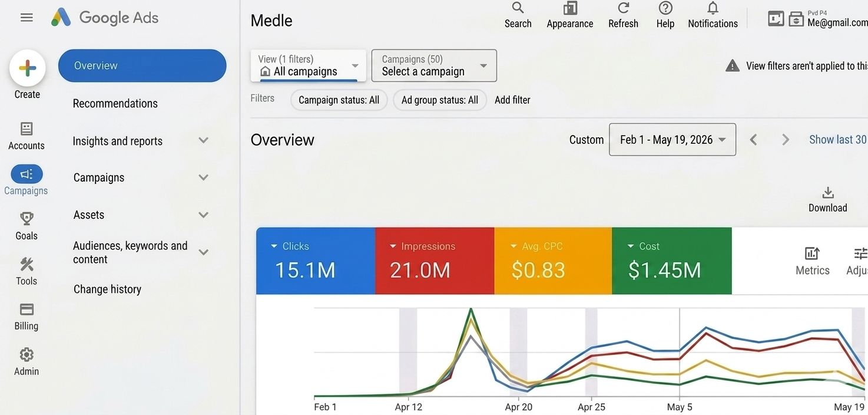This screenshot has height=415, width=868.
Task: Open Tools wrench icon
Action: click(x=26, y=264)
